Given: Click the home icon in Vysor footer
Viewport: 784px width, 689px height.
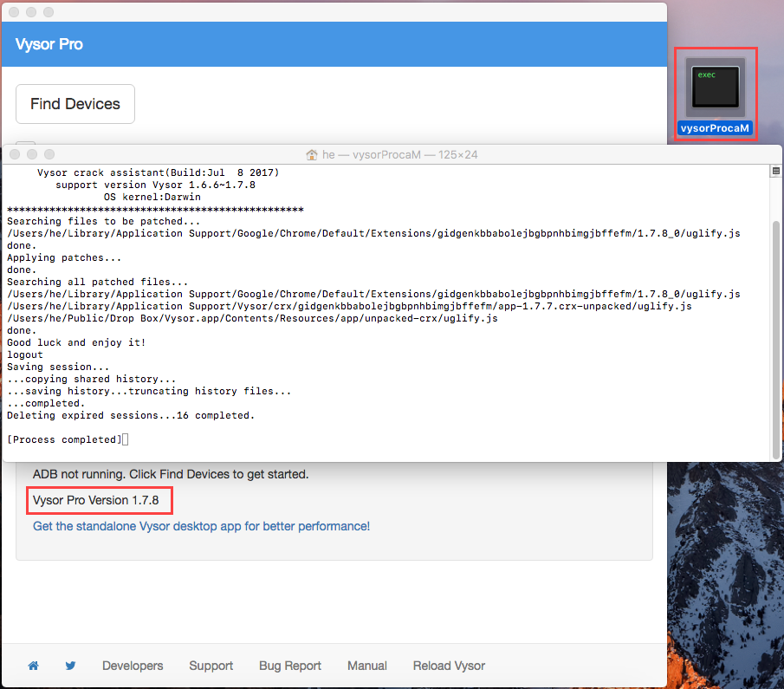Looking at the screenshot, I should 33,666.
